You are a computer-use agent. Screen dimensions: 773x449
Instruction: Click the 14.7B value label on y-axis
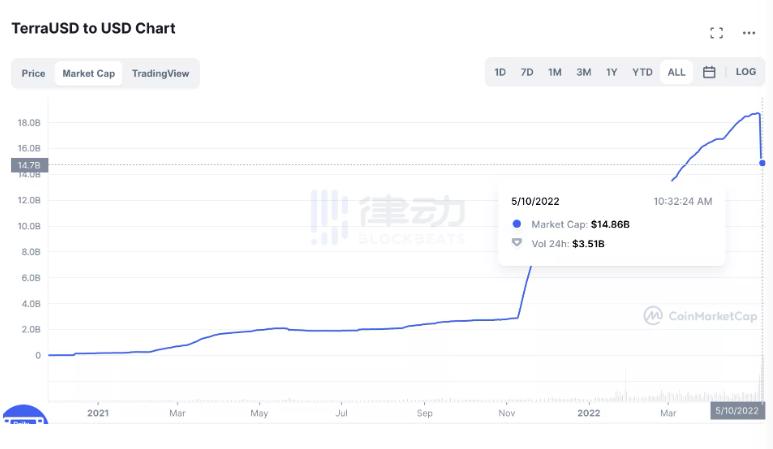(x=28, y=165)
